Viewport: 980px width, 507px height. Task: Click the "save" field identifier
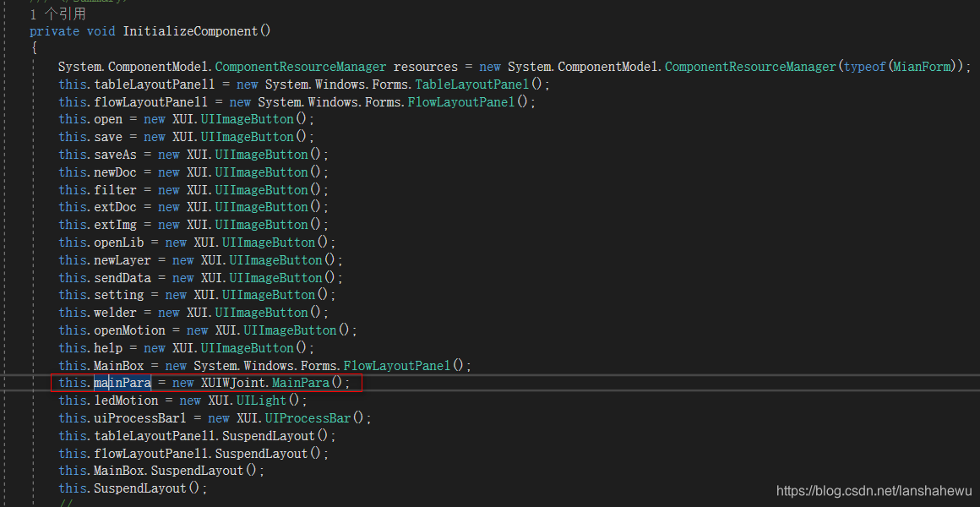pyautogui.click(x=108, y=136)
